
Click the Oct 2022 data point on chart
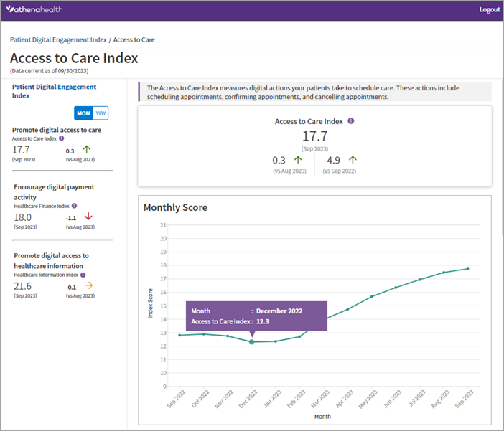203,334
